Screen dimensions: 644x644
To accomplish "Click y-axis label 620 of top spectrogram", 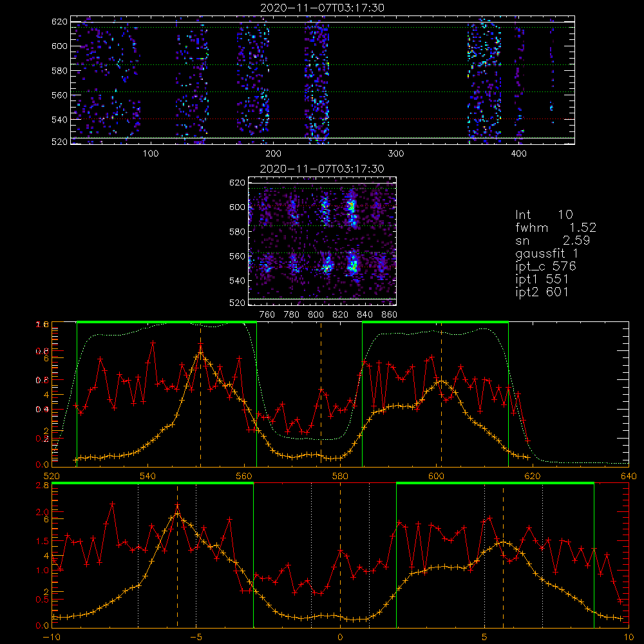I will click(x=59, y=22).
